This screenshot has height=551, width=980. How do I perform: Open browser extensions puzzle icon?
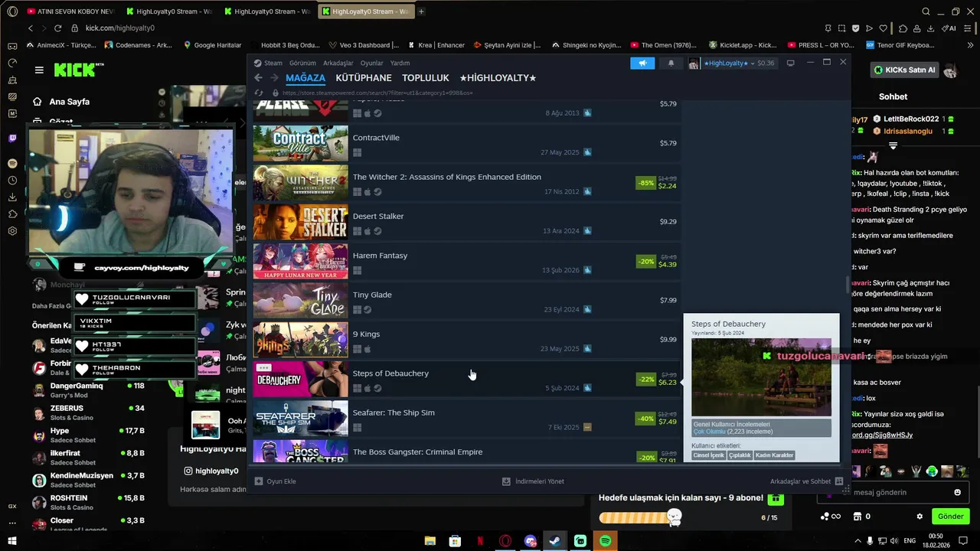coord(903,28)
